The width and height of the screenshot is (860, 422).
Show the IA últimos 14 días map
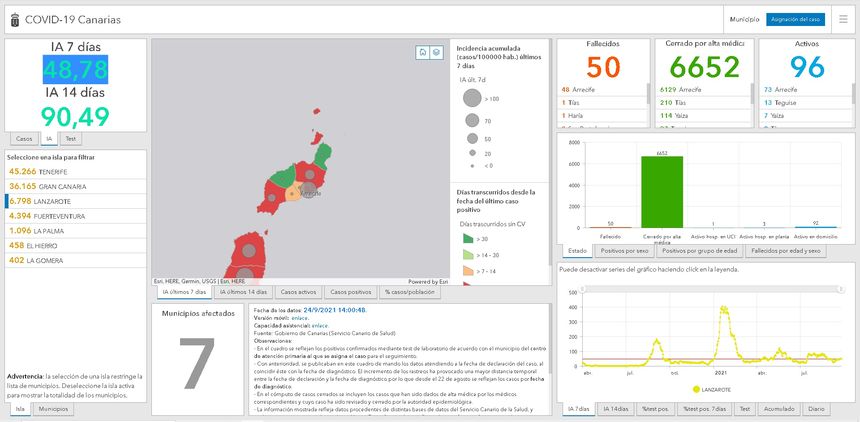[242, 292]
